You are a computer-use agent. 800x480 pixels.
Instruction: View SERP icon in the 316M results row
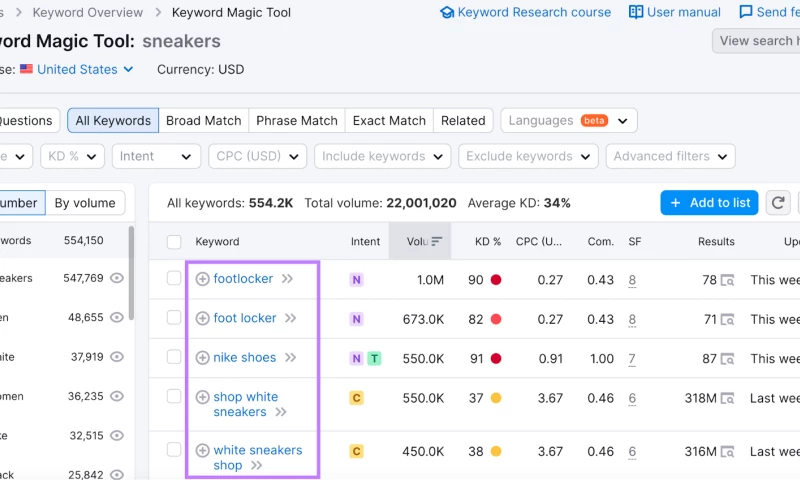point(728,452)
